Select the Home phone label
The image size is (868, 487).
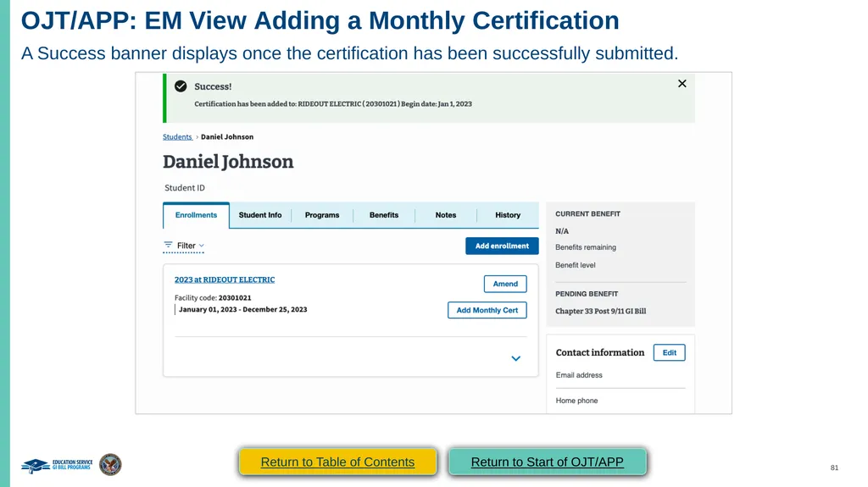coord(576,401)
